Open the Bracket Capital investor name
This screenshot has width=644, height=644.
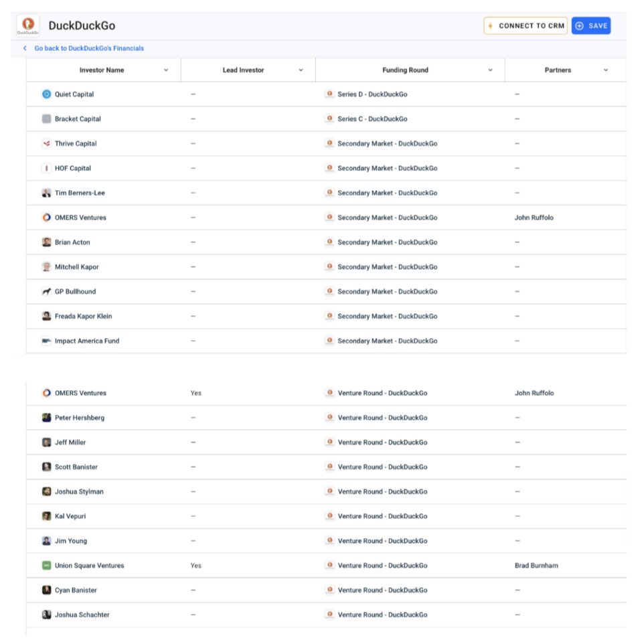pos(78,118)
